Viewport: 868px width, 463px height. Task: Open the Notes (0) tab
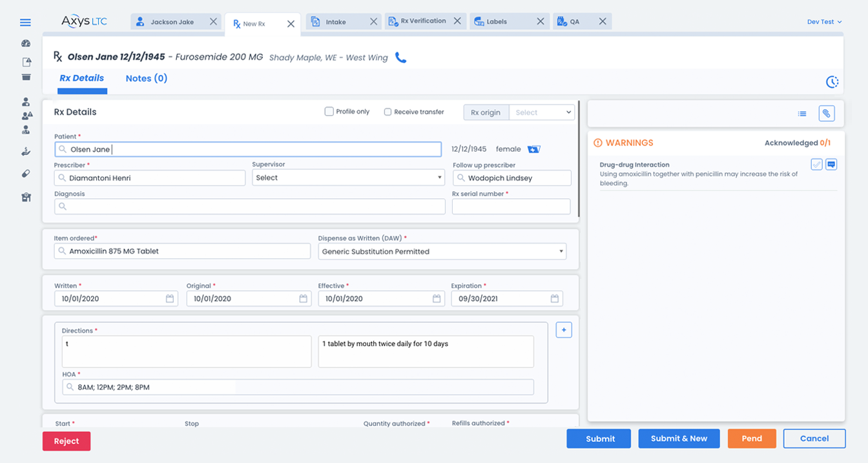point(147,78)
